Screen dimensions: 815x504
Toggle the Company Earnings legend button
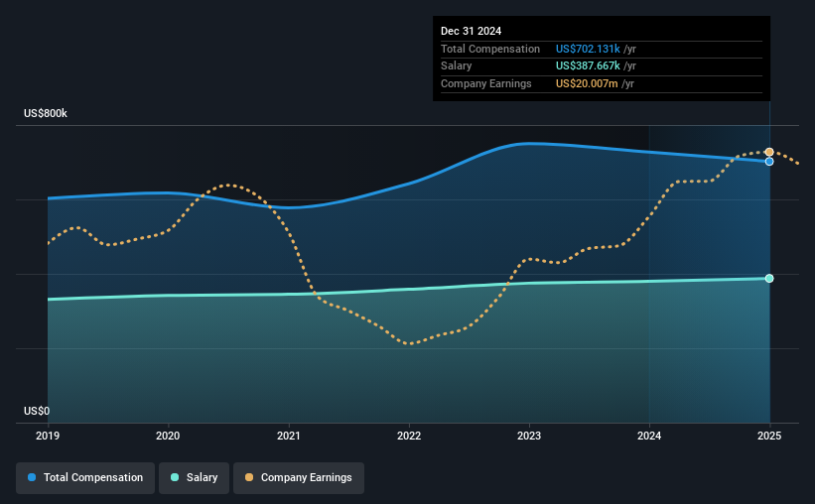(299, 477)
